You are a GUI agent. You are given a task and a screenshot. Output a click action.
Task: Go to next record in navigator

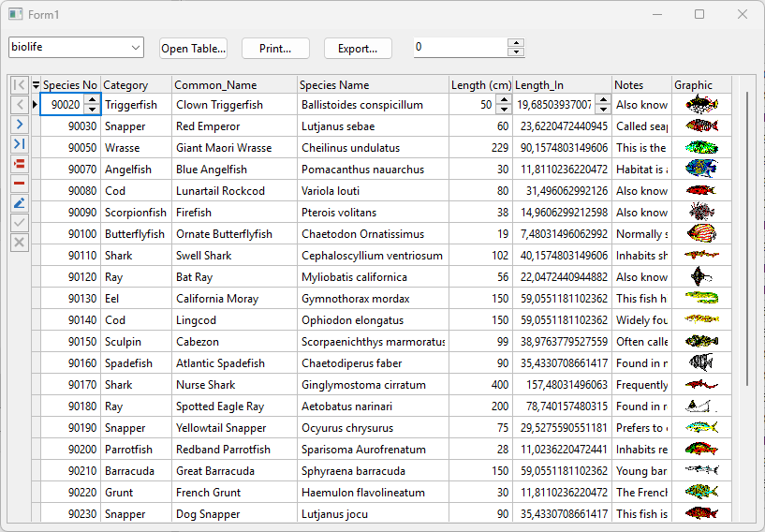pos(20,124)
